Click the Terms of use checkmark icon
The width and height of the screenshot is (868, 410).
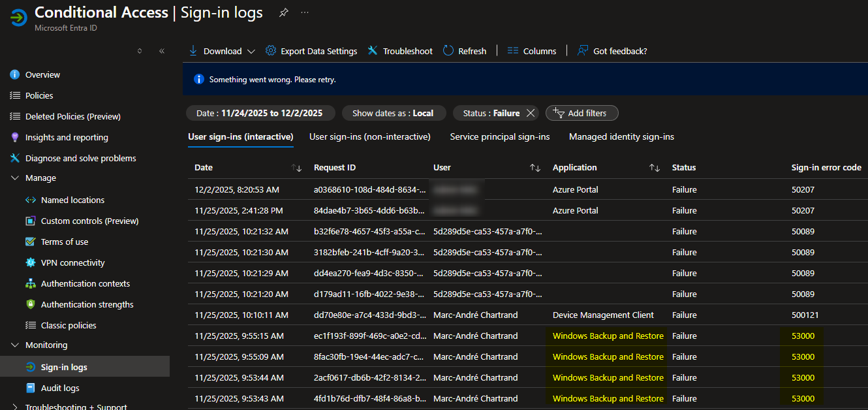click(30, 242)
